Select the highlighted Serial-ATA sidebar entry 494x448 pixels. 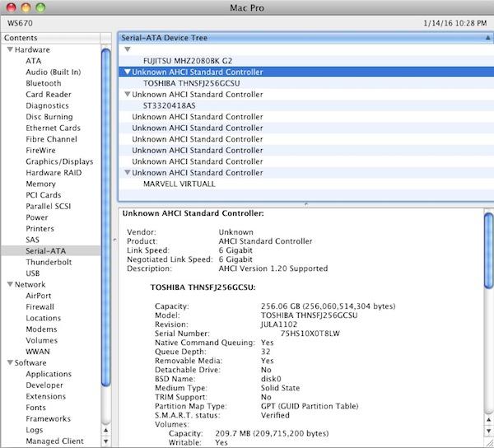pyautogui.click(x=50, y=251)
